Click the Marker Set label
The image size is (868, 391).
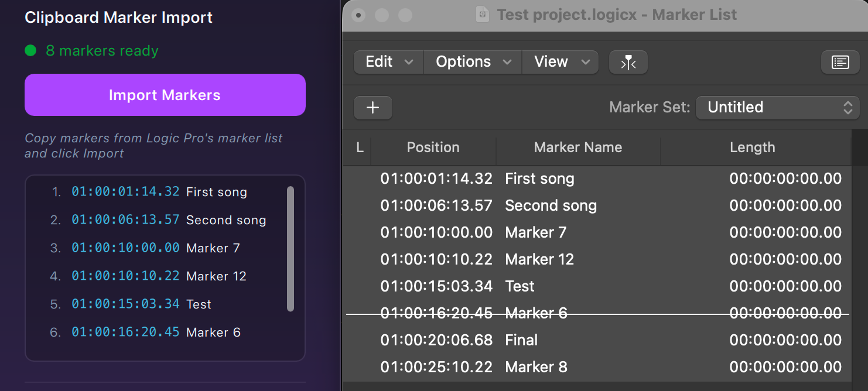(x=650, y=108)
